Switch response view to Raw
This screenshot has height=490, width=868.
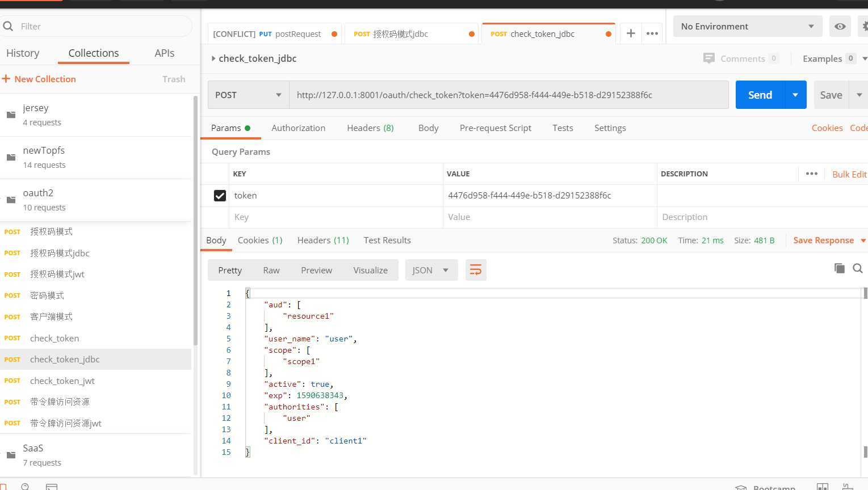[271, 270]
